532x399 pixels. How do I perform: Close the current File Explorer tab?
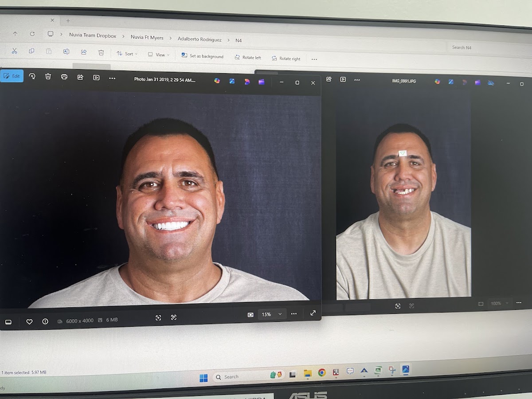52,20
